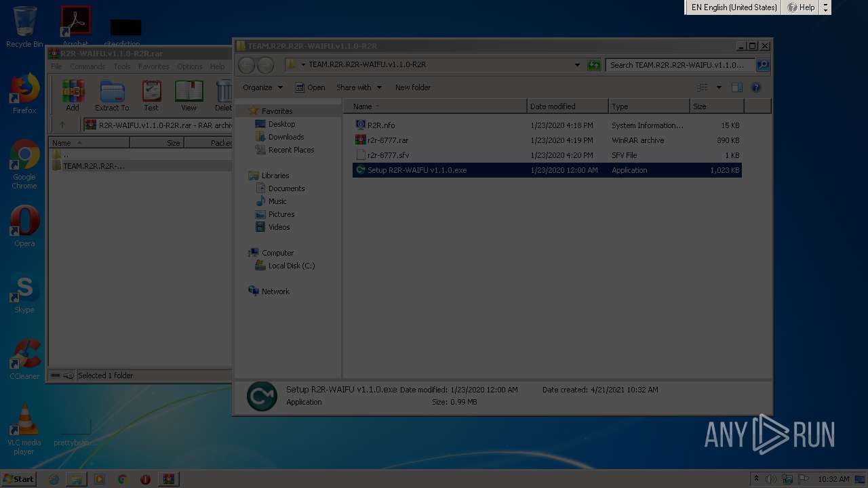
Task: Change your view icon in Explorer
Action: (x=703, y=87)
